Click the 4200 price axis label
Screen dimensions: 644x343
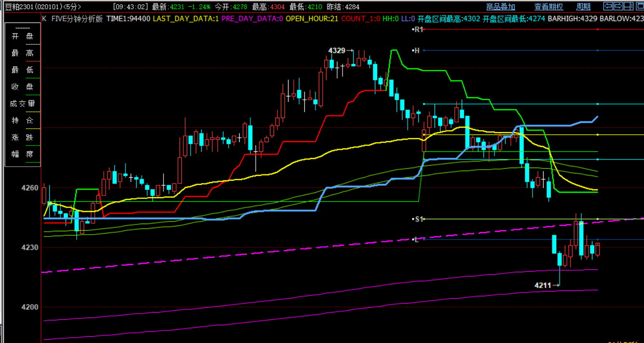[x=29, y=307]
